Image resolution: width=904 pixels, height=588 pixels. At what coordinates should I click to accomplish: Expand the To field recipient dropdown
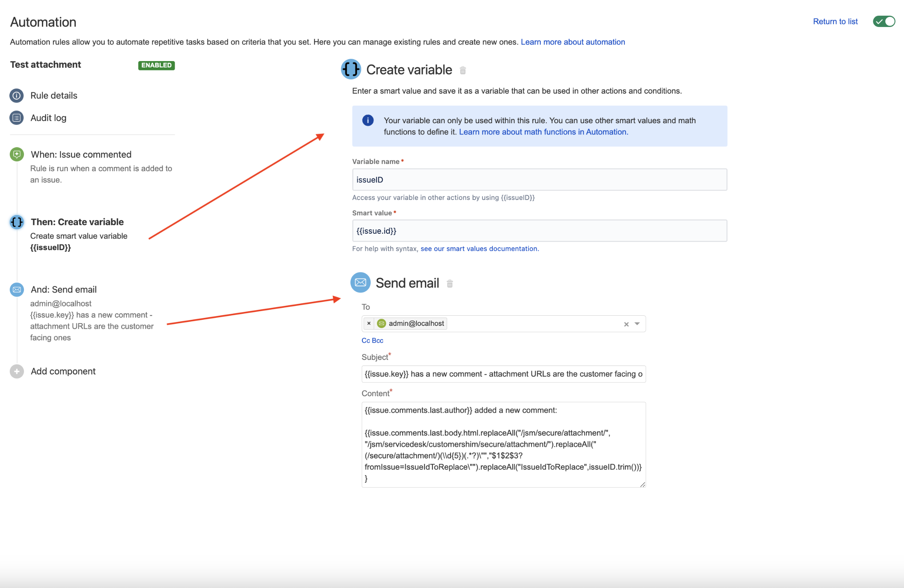[637, 323]
